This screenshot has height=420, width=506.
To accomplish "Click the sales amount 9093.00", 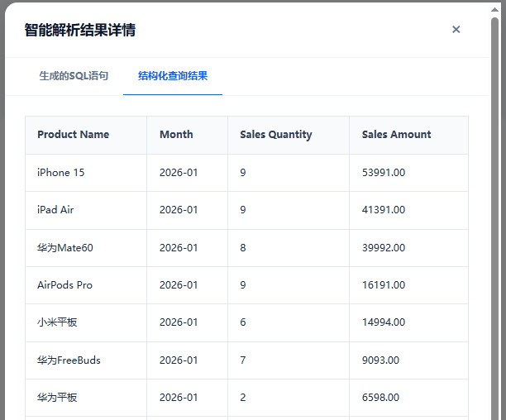I will [380, 360].
